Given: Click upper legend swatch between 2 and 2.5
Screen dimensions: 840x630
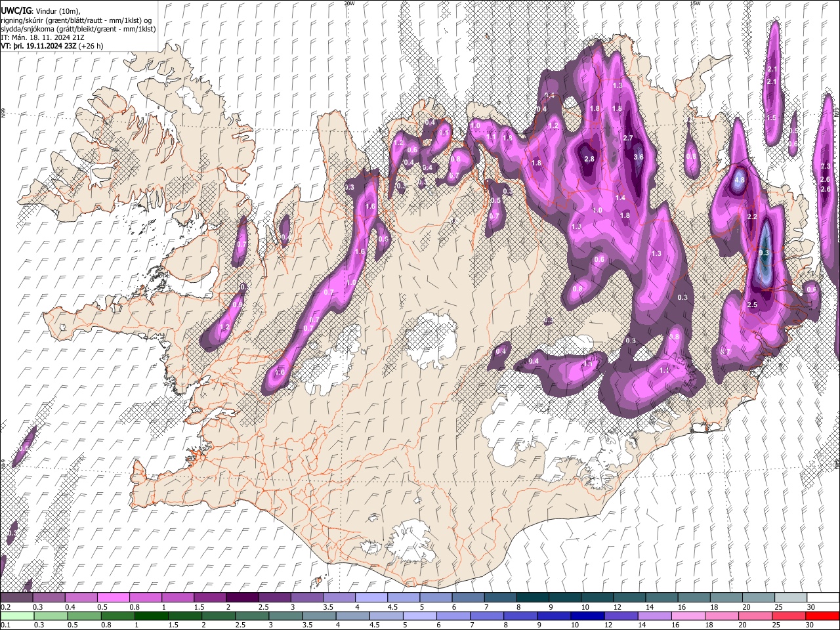Looking at the screenshot, I should (242, 597).
